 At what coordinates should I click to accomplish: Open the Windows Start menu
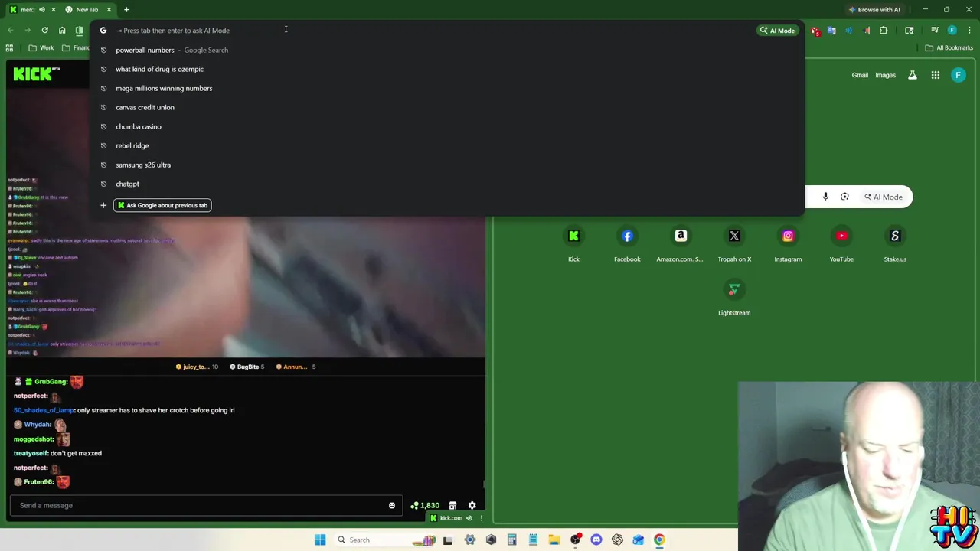pos(320,540)
